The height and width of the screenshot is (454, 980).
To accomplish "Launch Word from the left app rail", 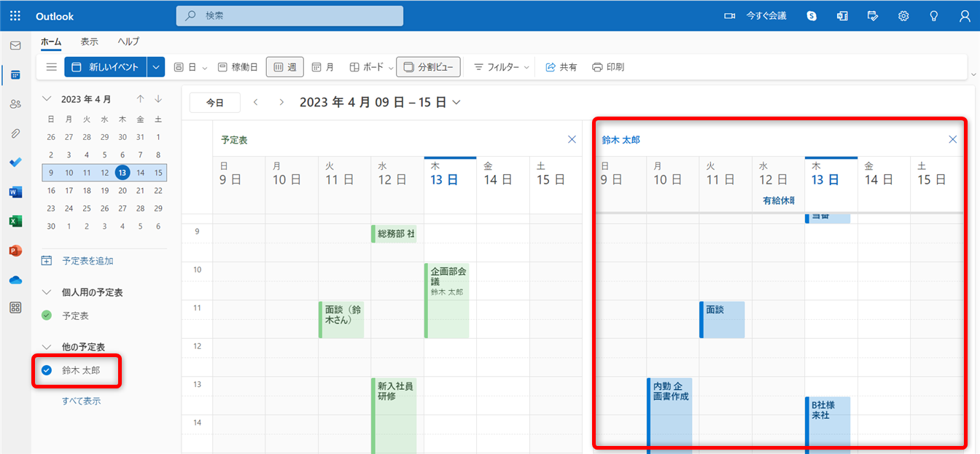I will [x=15, y=192].
